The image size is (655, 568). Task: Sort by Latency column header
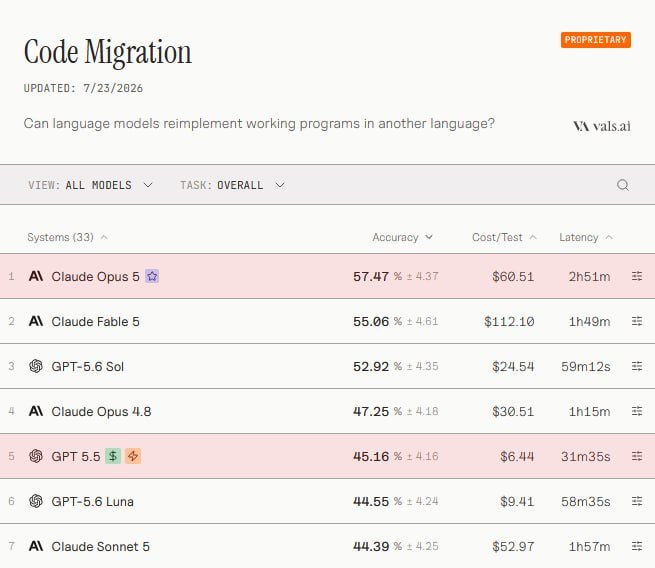pos(586,237)
